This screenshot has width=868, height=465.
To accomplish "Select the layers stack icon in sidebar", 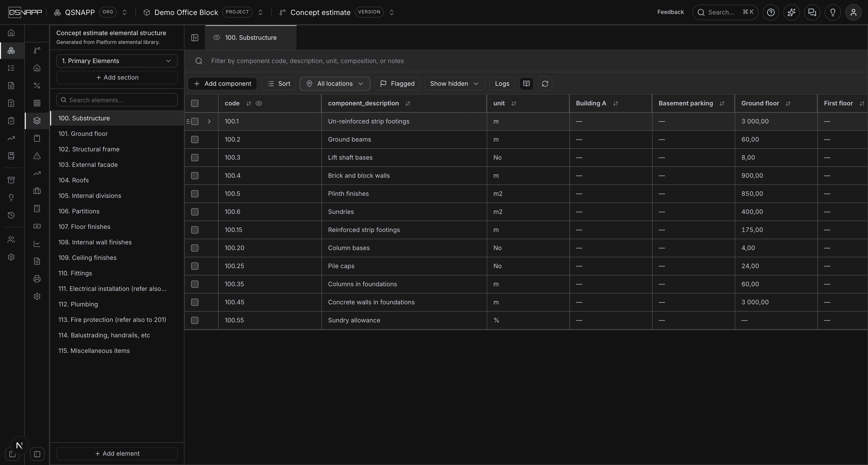I will click(x=37, y=121).
